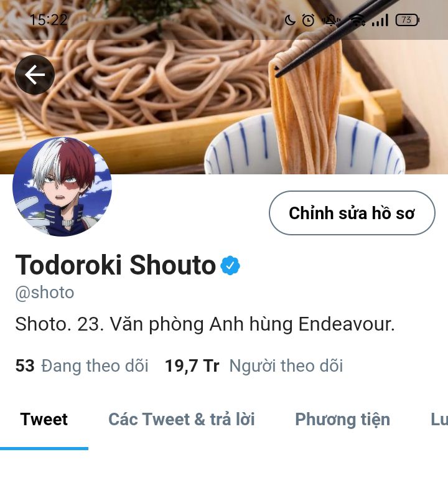Select the partially visible Lu tab

pos(439,420)
